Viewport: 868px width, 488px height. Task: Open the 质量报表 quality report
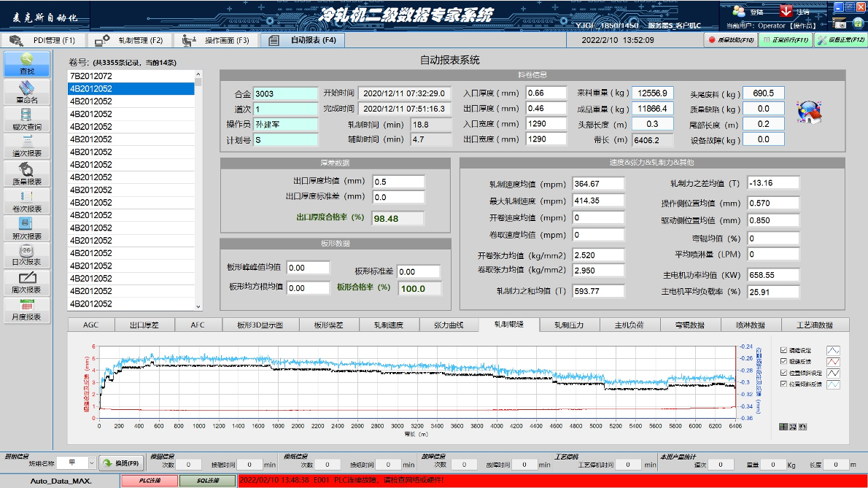coord(27,174)
